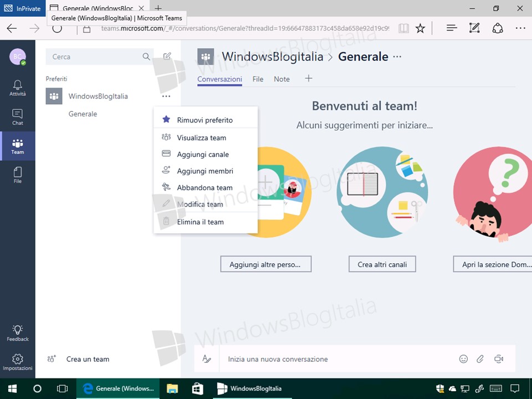Choose Abbandona team option
Screen dimensions: 532x399
205,188
